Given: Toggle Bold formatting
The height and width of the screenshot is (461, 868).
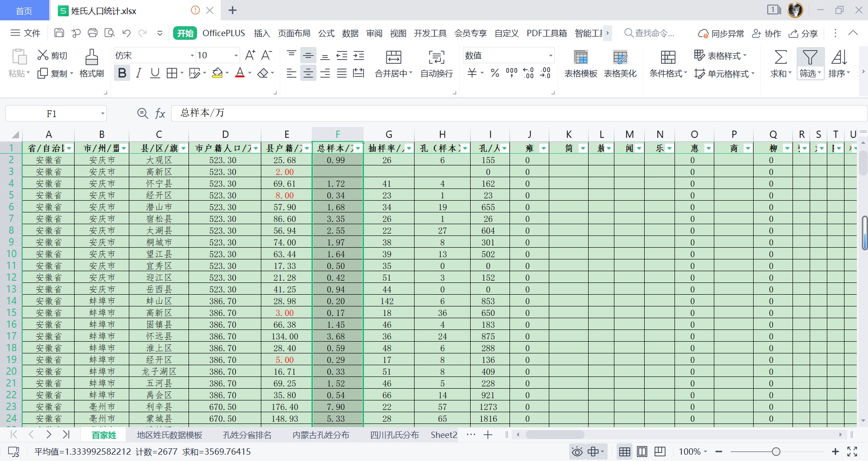Looking at the screenshot, I should [122, 73].
